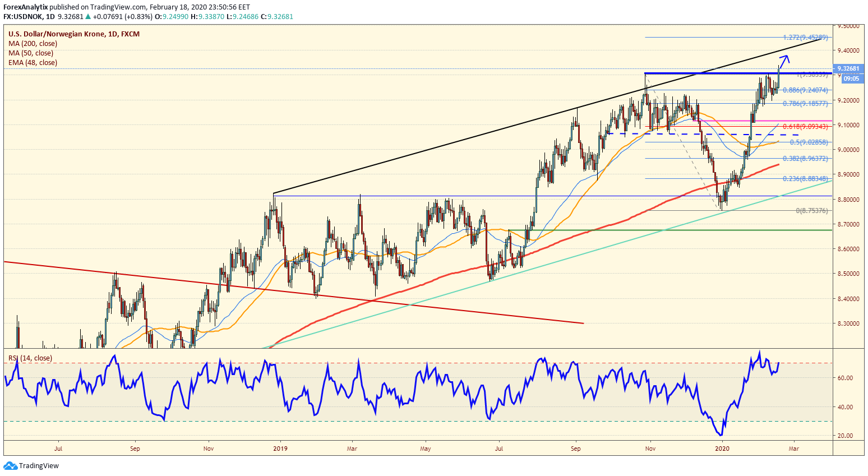Click the 0(8.75376) Fibonacci base label
The image size is (868, 476).
click(x=812, y=211)
